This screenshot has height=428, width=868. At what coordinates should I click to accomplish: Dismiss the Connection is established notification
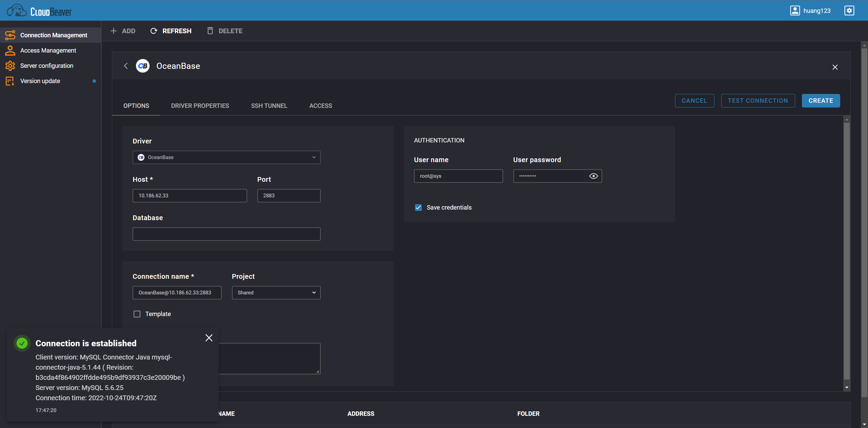point(209,338)
